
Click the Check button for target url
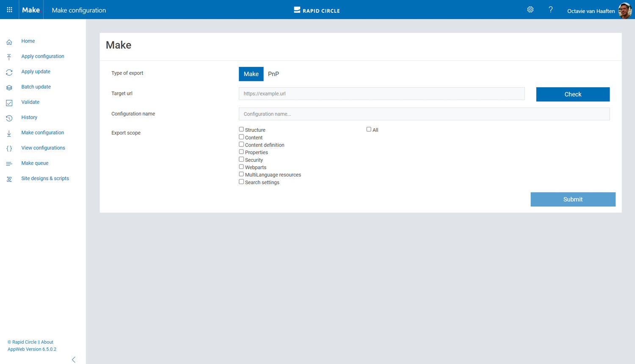(x=573, y=94)
